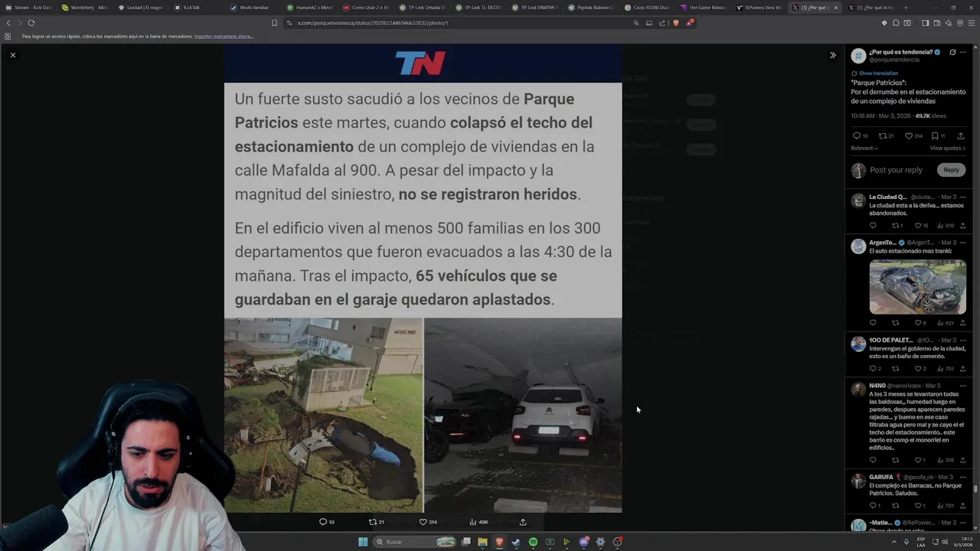Click Show translation link
This screenshot has height=551, width=980.
pos(878,73)
